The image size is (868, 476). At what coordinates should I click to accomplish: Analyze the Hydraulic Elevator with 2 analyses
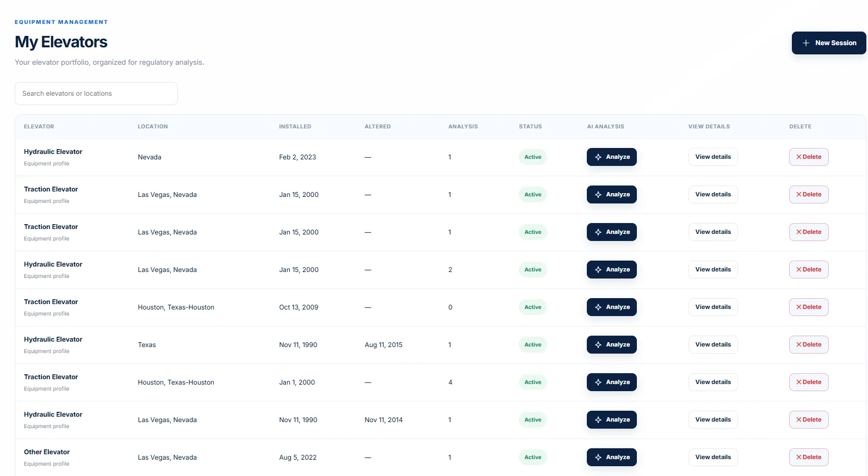click(x=612, y=270)
